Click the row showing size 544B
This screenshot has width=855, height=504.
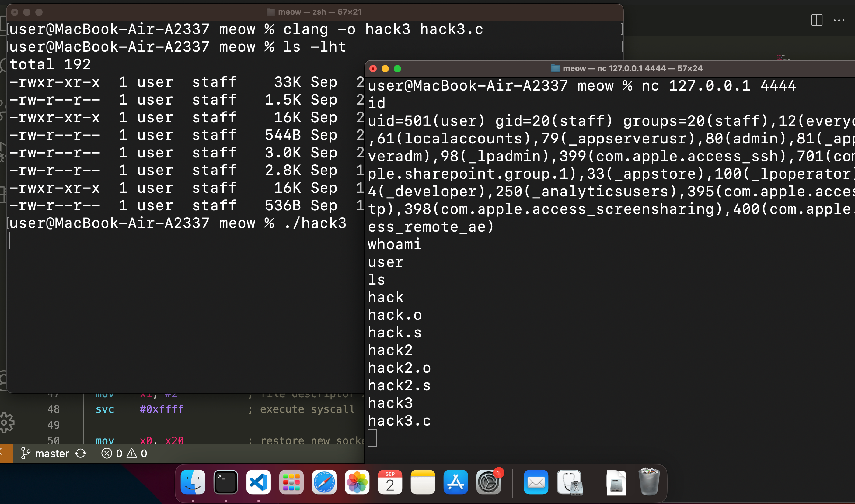pos(186,135)
